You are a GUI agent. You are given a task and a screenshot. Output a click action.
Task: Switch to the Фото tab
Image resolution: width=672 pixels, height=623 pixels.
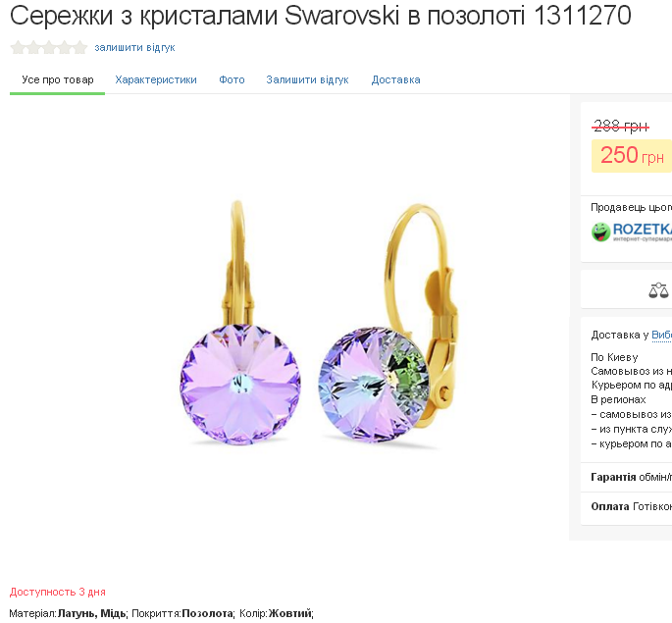tap(232, 79)
